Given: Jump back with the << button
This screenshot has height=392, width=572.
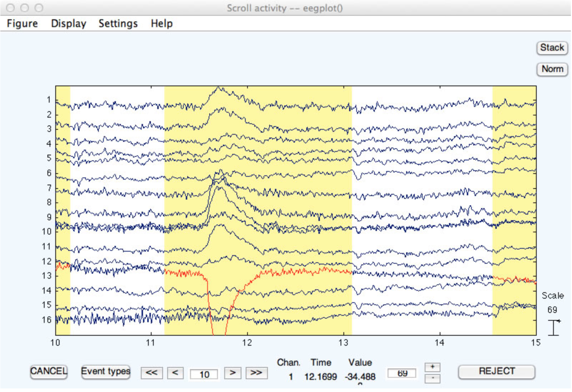Looking at the screenshot, I should click(x=152, y=373).
